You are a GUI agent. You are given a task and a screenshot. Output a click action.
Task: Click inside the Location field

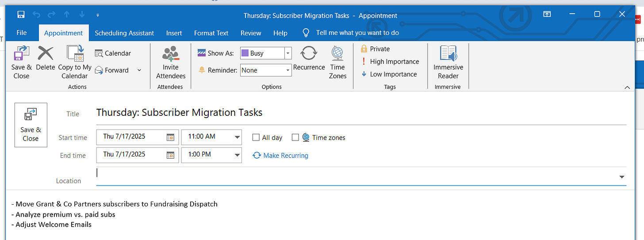tap(356, 176)
